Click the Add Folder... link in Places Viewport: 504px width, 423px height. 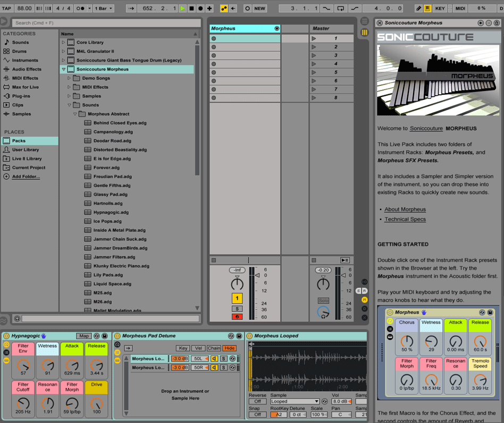tap(26, 177)
